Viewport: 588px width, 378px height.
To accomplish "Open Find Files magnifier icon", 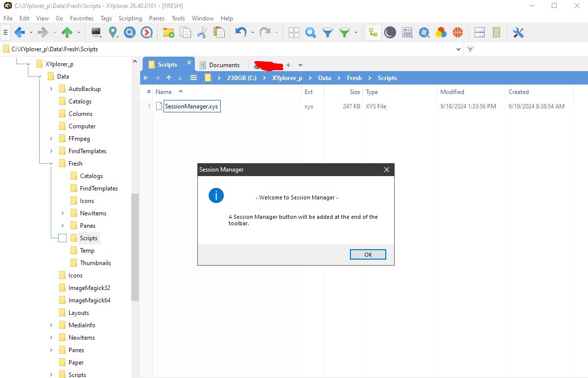I will (311, 33).
